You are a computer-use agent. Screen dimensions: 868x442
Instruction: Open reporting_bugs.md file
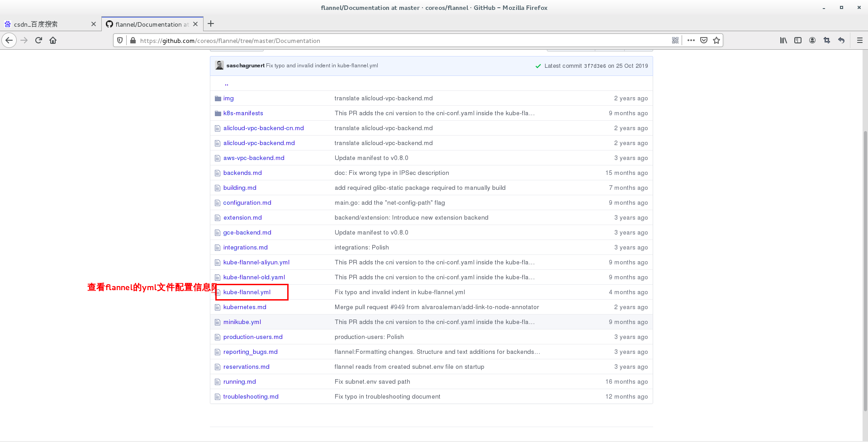(250, 352)
